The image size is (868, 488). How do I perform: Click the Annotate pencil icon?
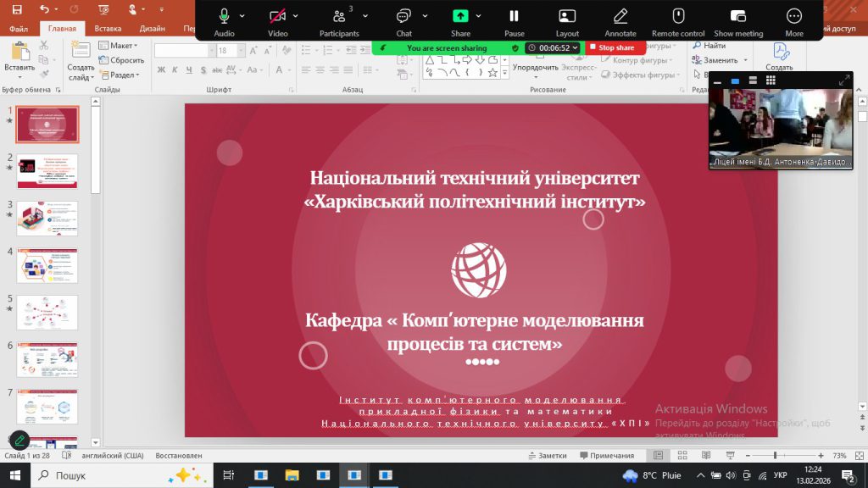click(620, 16)
